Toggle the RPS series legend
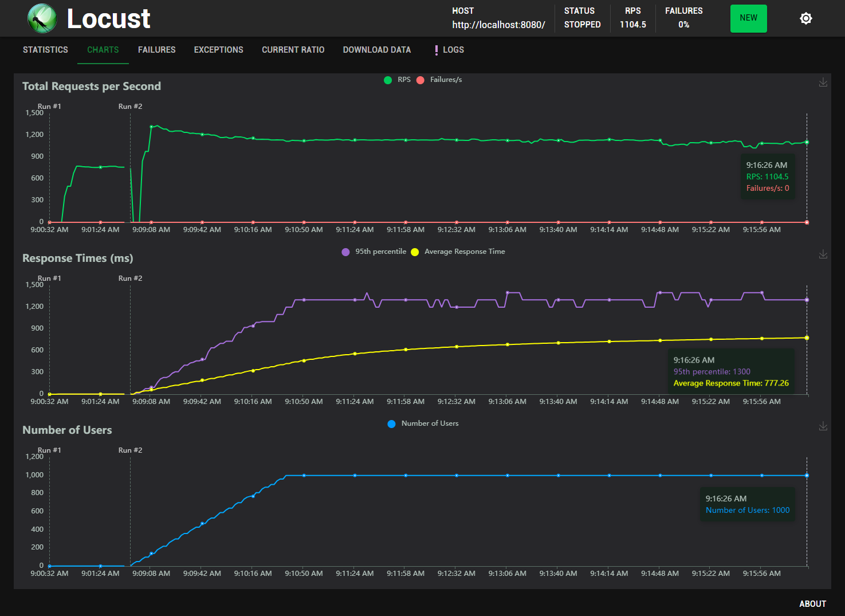 (397, 80)
